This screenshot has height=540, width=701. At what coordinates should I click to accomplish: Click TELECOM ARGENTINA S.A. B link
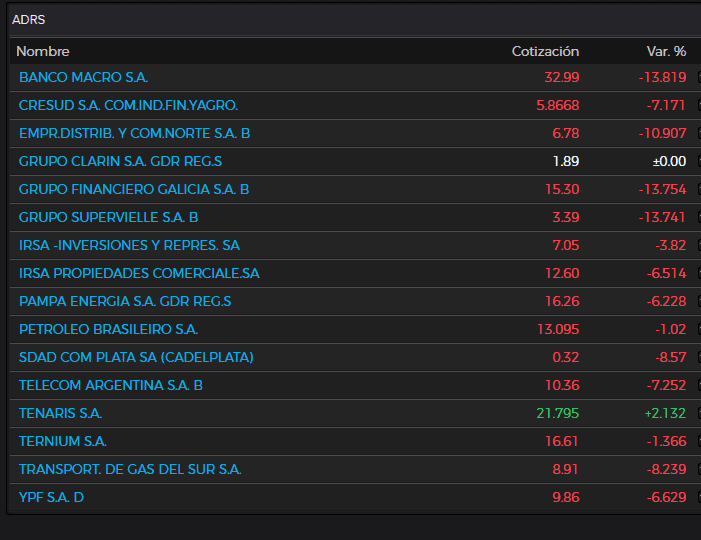coord(111,385)
